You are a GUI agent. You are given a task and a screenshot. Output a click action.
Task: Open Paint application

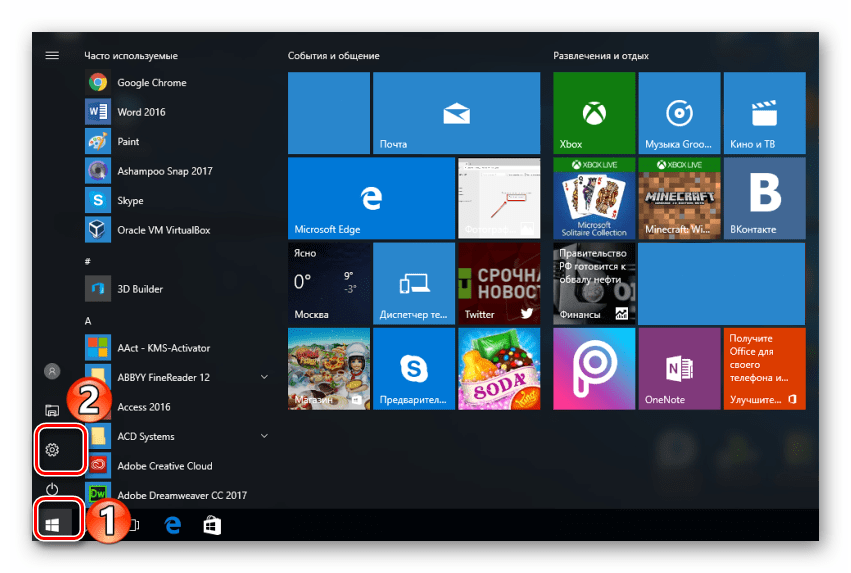click(x=128, y=141)
